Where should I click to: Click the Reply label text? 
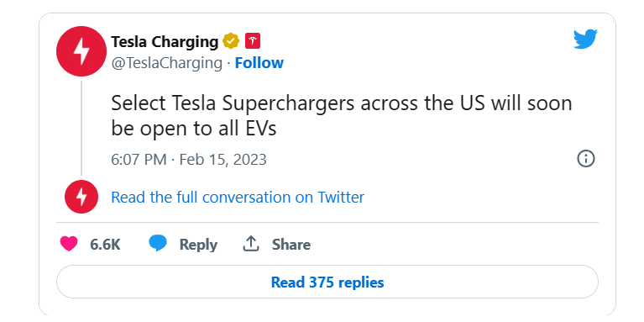coord(198,245)
